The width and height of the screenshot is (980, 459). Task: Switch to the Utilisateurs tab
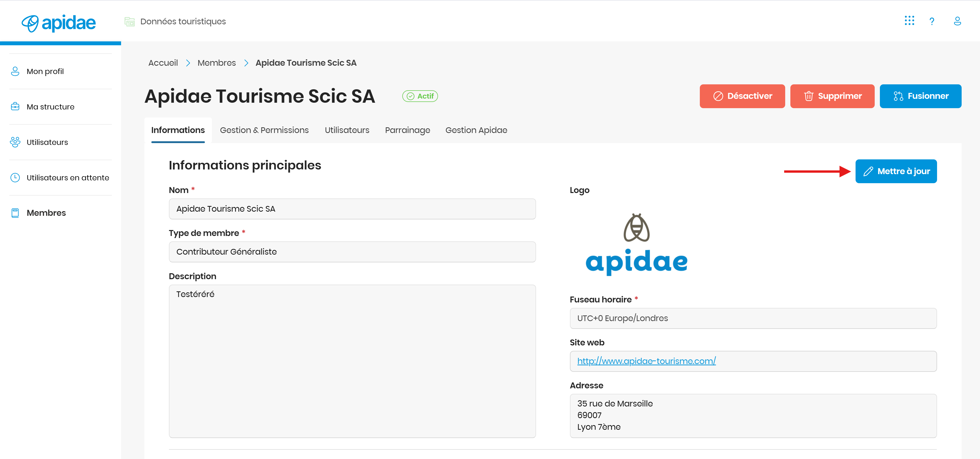[x=347, y=130]
